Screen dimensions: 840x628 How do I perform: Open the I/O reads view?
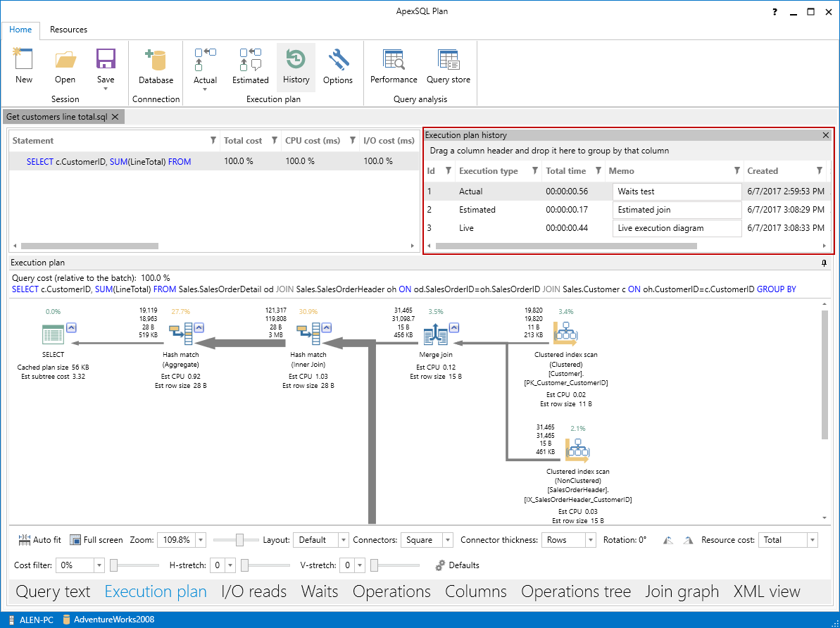[x=254, y=591]
